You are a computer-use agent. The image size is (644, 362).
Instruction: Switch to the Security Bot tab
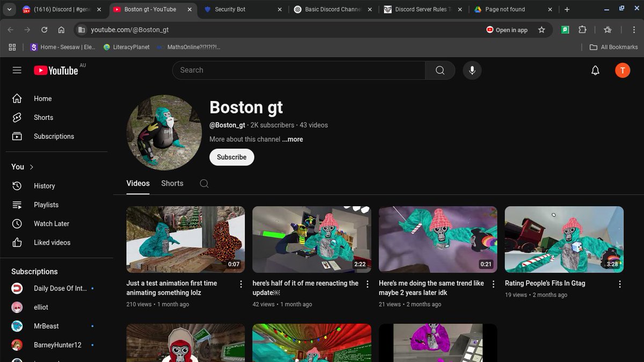pos(243,9)
